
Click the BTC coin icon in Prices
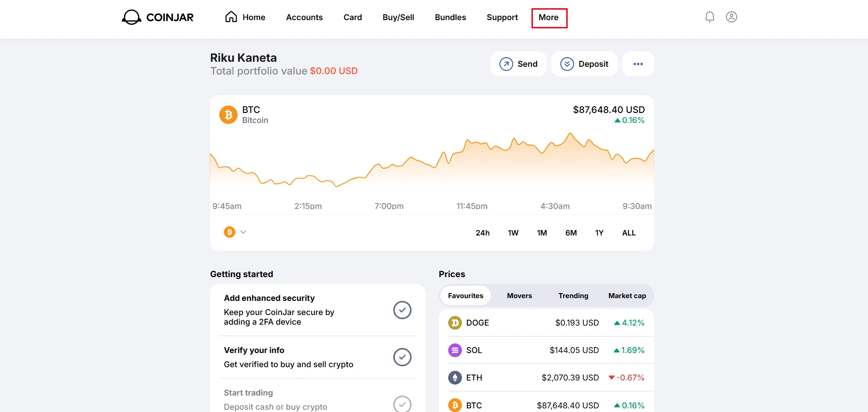[x=455, y=405]
